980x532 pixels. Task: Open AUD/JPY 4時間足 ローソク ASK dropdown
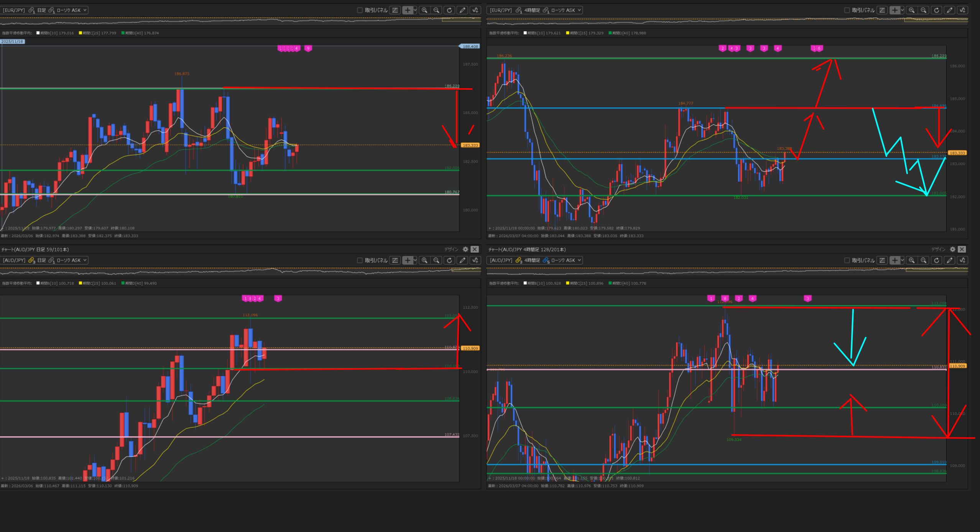[x=579, y=260]
